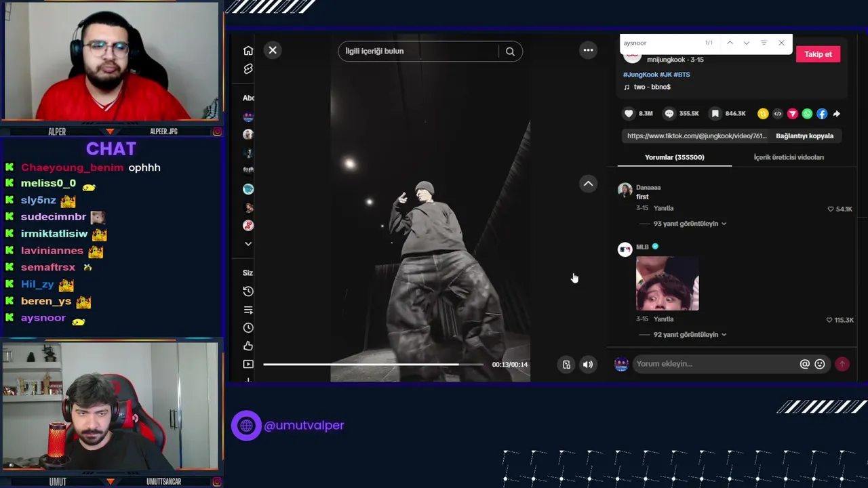The width and height of the screenshot is (868, 488).
Task: Like the video with the heart icon
Action: pos(629,114)
